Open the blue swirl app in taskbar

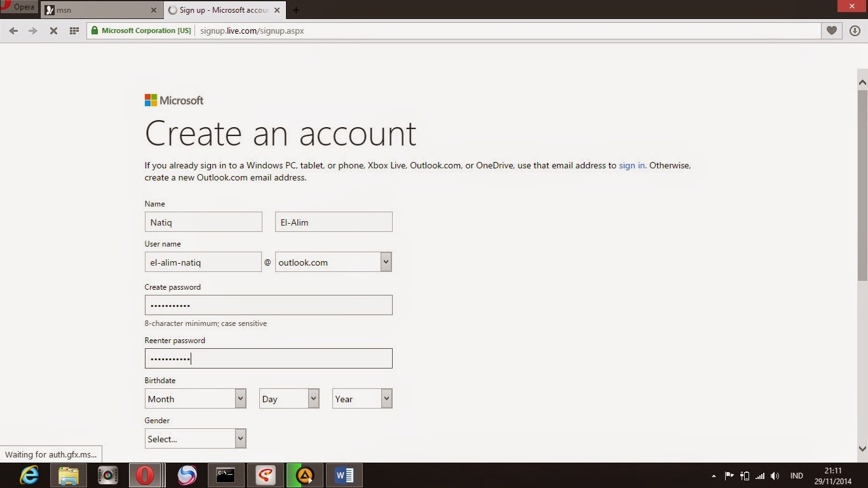coord(187,475)
